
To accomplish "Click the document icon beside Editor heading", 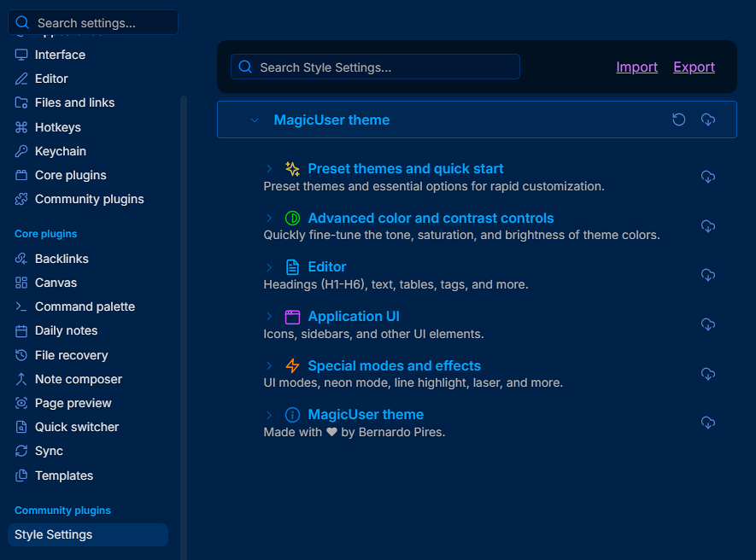I will tap(292, 267).
